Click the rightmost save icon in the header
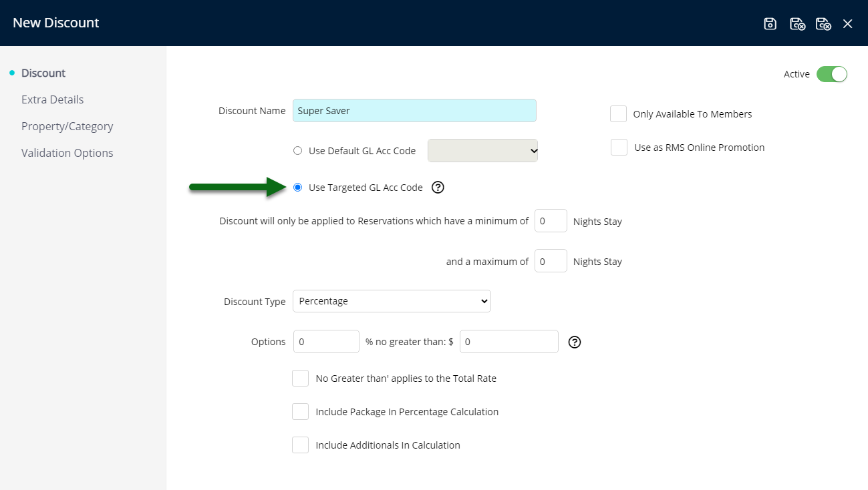 (x=823, y=23)
